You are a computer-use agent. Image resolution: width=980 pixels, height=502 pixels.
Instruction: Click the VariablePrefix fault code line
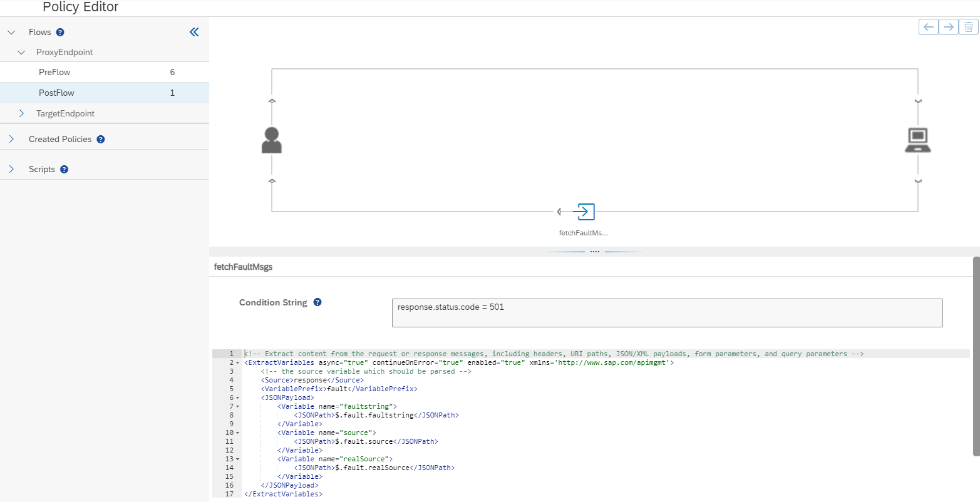click(339, 389)
